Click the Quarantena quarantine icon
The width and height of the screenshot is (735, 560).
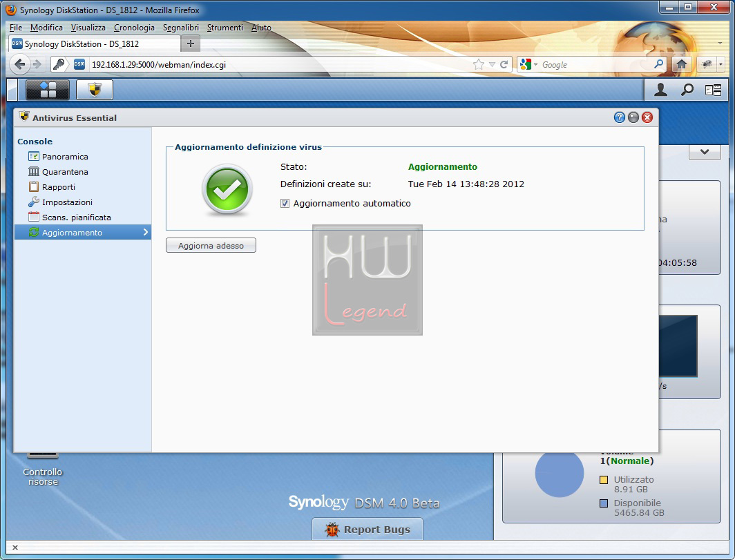[34, 171]
